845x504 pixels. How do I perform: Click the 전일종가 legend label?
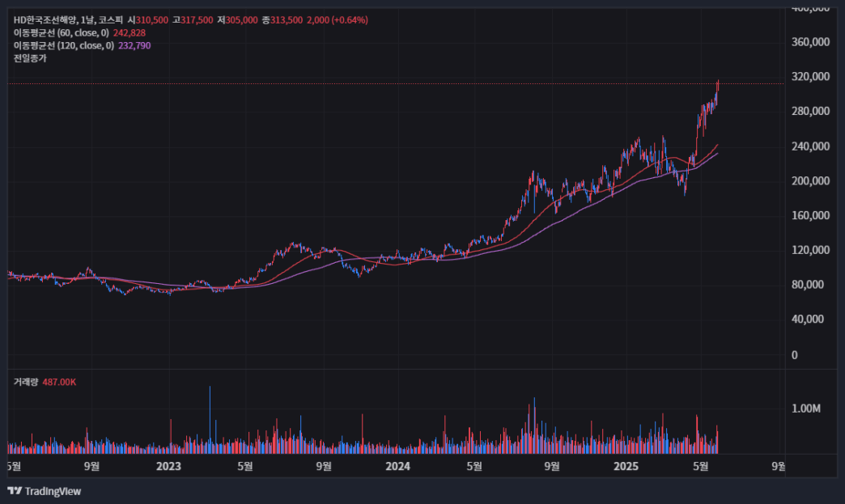point(30,58)
